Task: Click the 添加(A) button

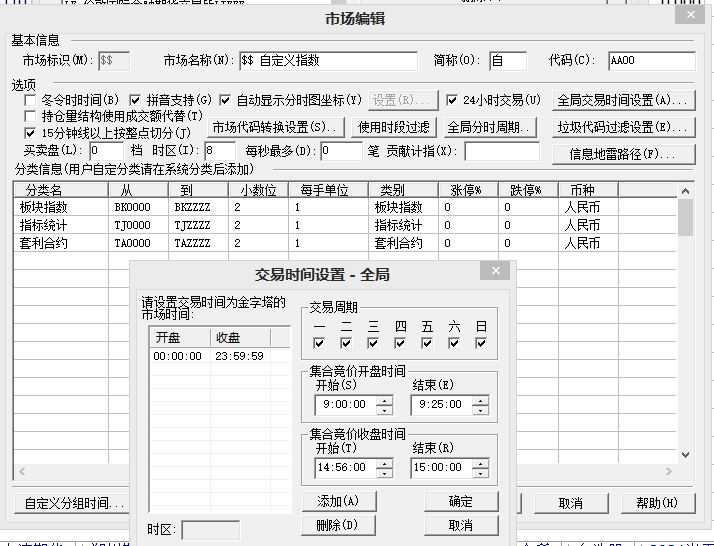Action: tap(337, 501)
